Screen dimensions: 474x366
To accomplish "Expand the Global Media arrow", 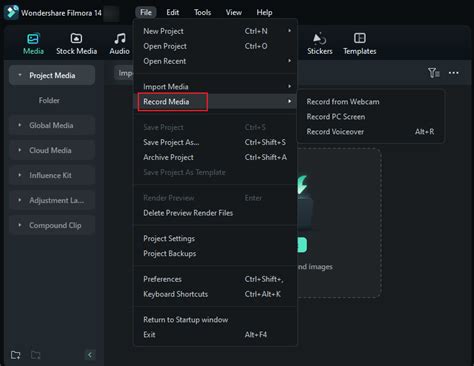I will (x=20, y=125).
